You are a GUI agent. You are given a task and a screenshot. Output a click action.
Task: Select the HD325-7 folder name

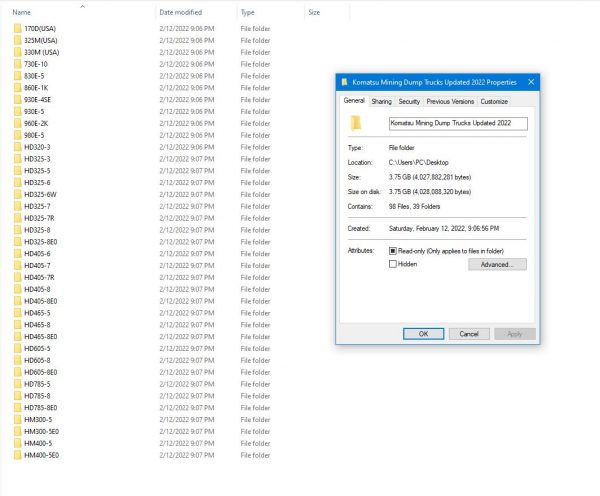37,206
